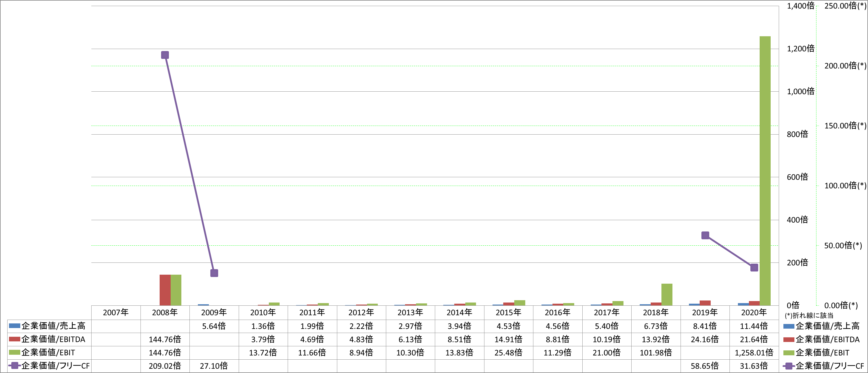Click the 2020年 column header
Viewport: 868px width, 373px height.
pyautogui.click(x=754, y=313)
